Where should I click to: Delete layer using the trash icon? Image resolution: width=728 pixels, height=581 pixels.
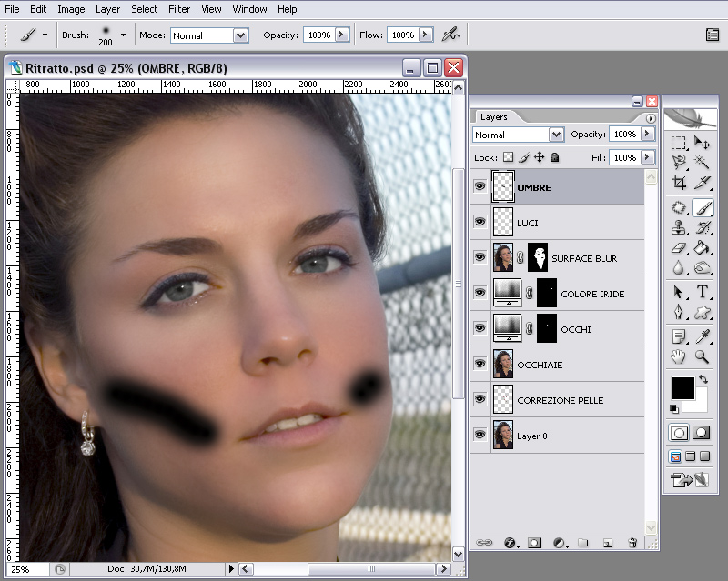[x=632, y=543]
